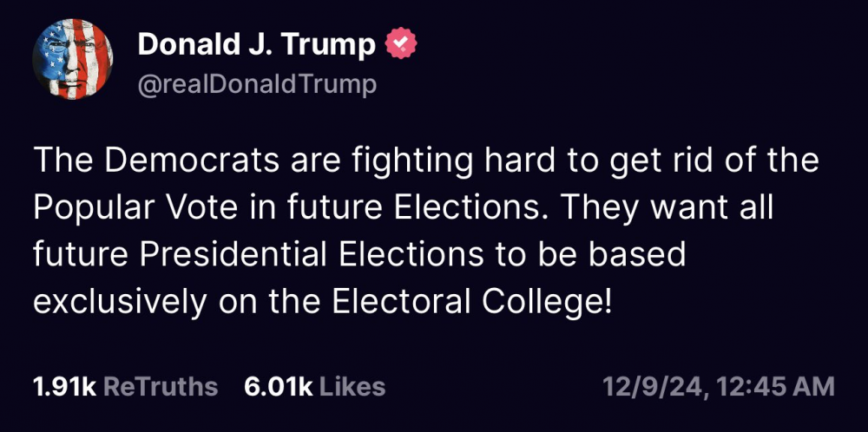Click the words want all in post
Image resolution: width=868 pixels, height=432 pixels.
click(x=715, y=208)
